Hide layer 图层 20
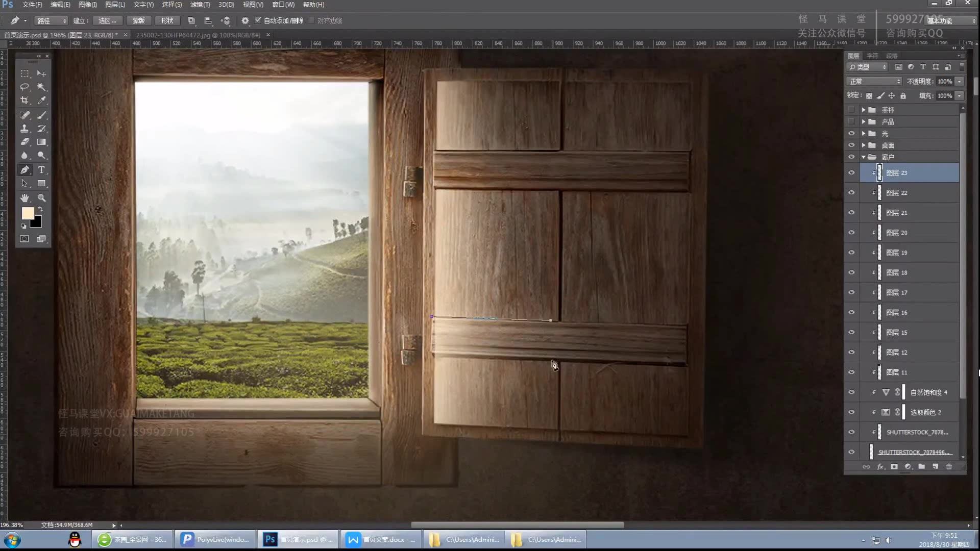980x551 pixels. [x=851, y=233]
